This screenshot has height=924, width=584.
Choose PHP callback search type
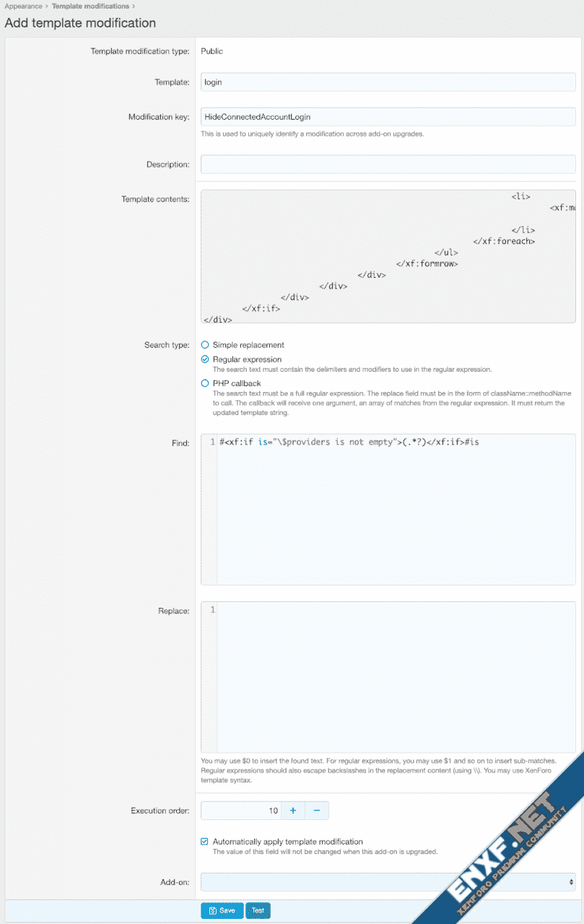(x=205, y=383)
